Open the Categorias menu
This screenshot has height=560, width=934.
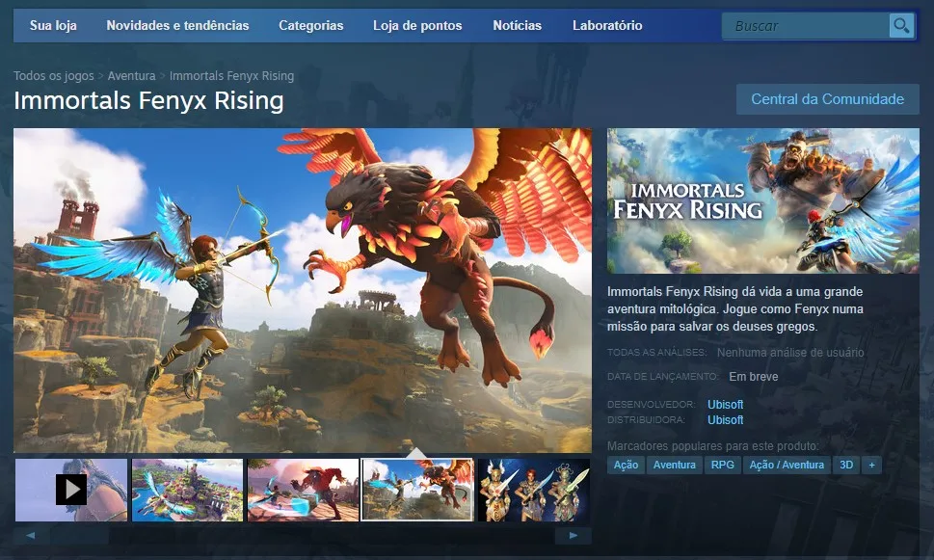click(311, 26)
